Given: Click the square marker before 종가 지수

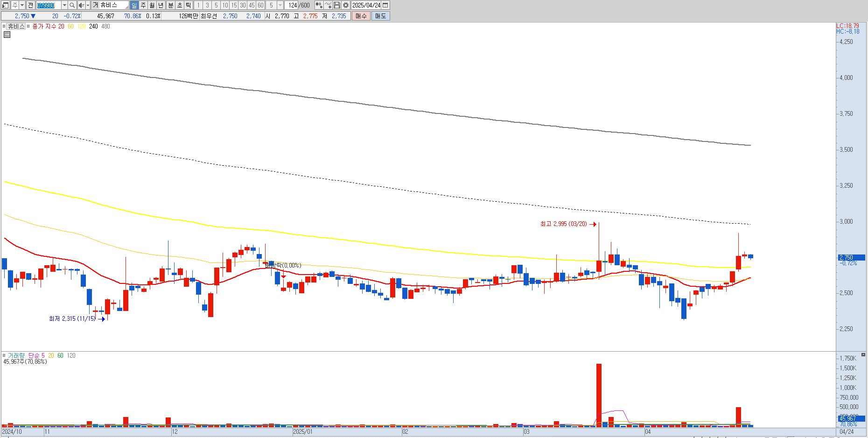Looking at the screenshot, I should click(29, 27).
